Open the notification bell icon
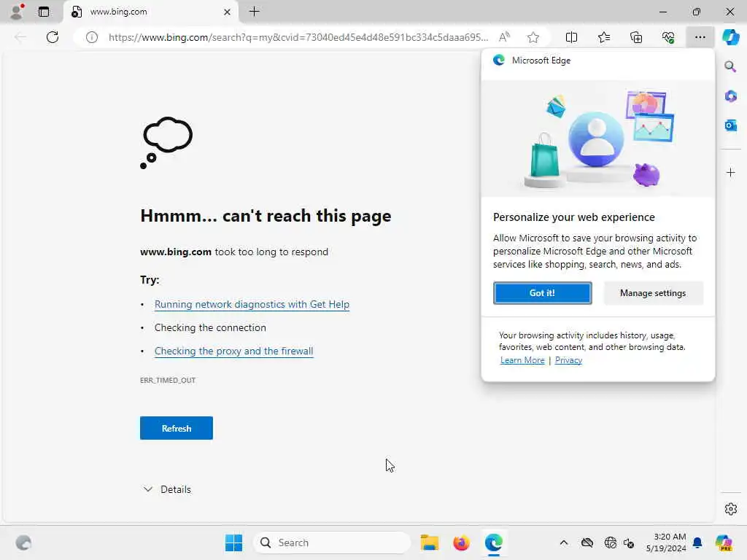 click(x=697, y=542)
